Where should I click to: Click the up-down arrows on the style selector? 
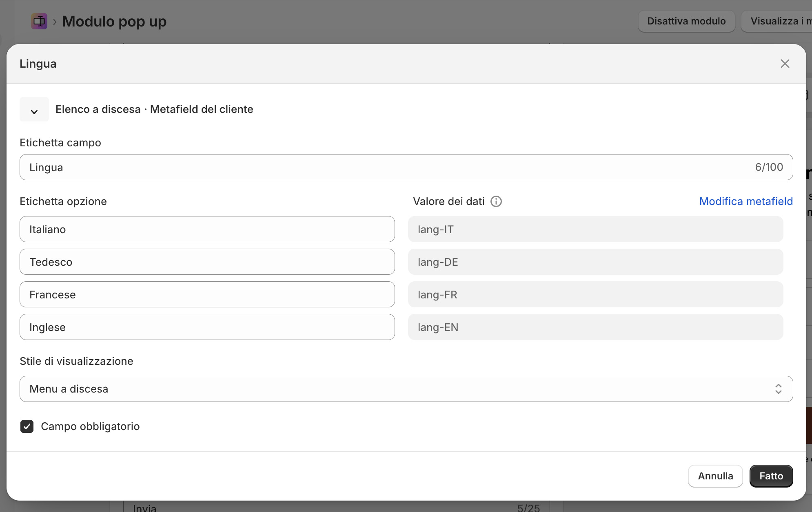click(778, 389)
